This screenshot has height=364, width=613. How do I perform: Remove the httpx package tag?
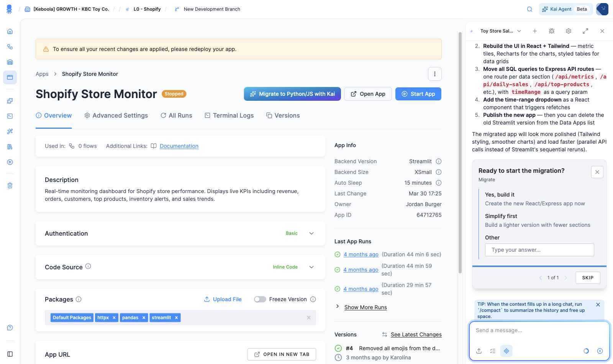[114, 318]
